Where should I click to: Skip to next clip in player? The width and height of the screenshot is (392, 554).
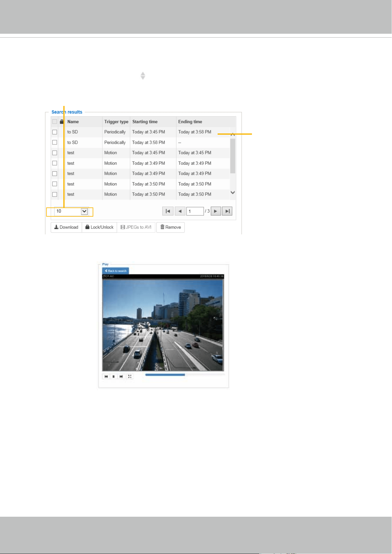tap(121, 376)
